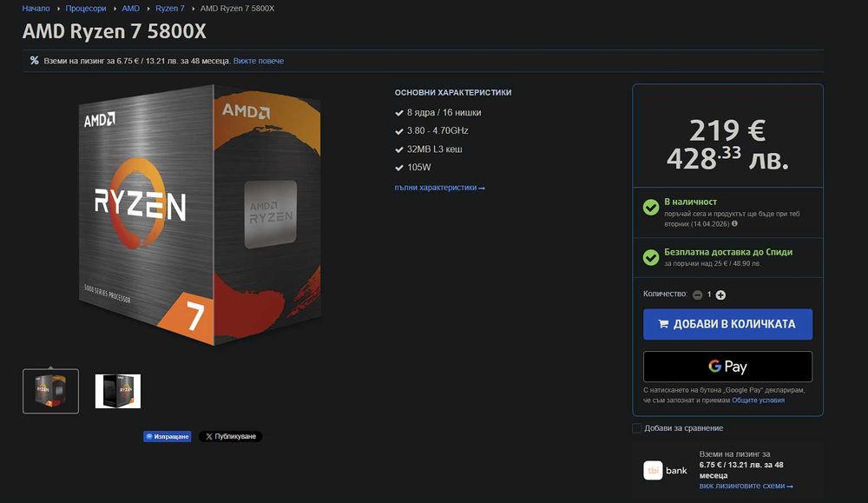
Task: Add product to cart with 'Добави в количката'
Action: pos(727,324)
